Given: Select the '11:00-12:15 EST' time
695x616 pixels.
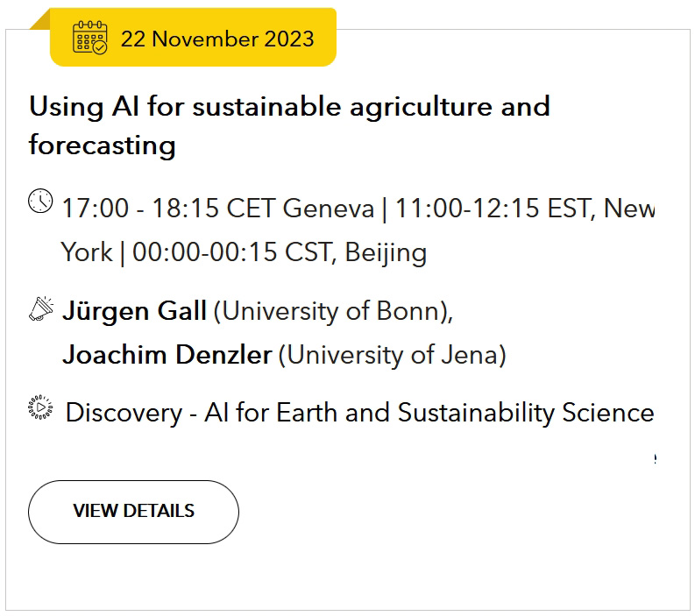Looking at the screenshot, I should (493, 209).
